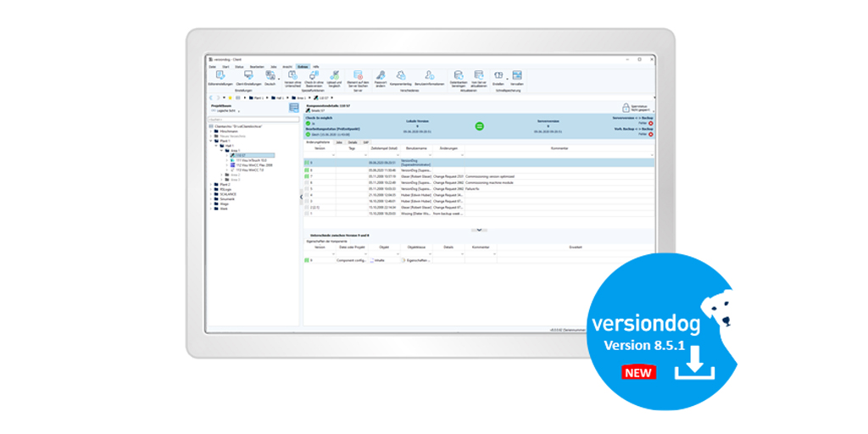Click Vom Server aktualisieren icon
868x434 pixels.
479,75
